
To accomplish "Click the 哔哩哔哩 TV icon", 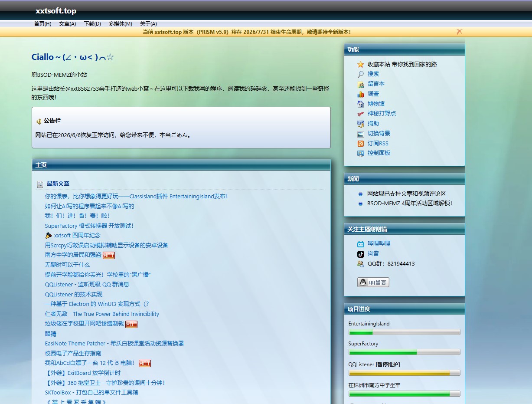I will (361, 244).
